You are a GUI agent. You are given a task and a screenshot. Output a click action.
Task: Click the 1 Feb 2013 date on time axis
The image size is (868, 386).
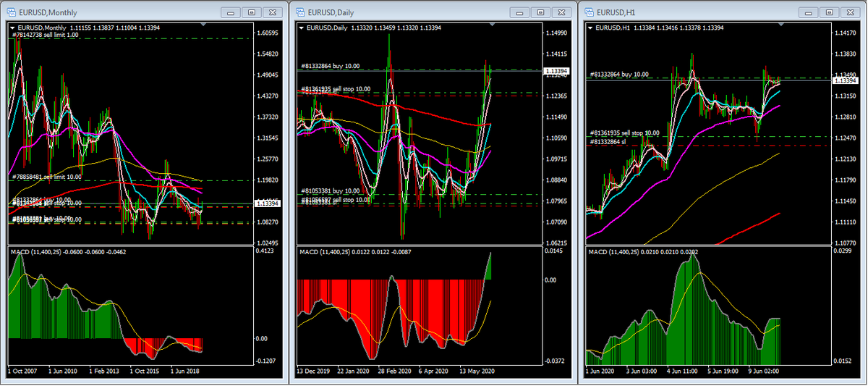point(103,370)
